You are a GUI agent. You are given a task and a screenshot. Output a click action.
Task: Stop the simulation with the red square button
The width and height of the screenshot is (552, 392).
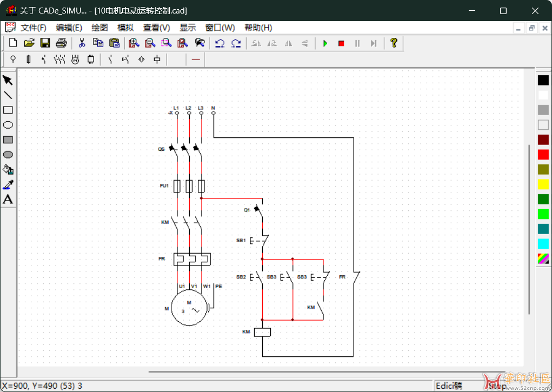tap(341, 43)
